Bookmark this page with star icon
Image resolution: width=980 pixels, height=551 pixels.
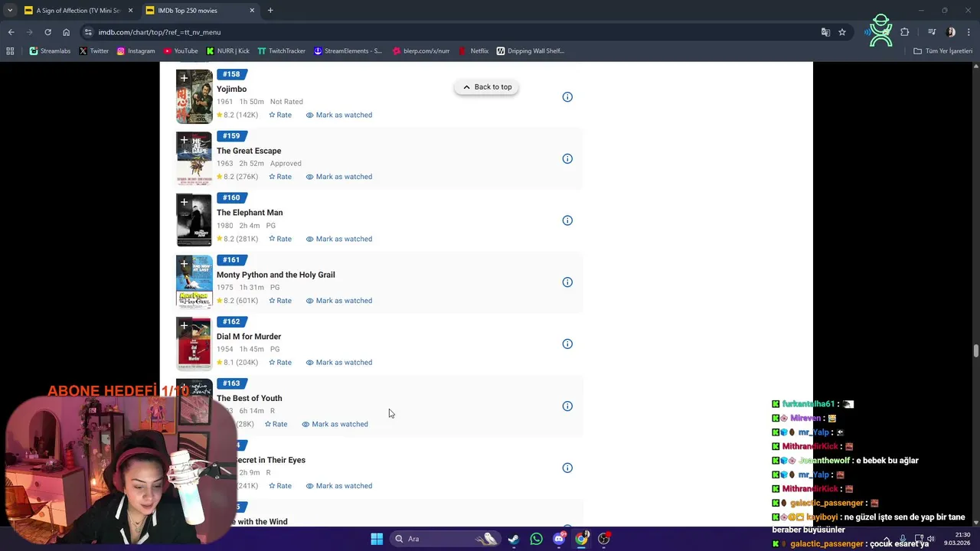842,32
